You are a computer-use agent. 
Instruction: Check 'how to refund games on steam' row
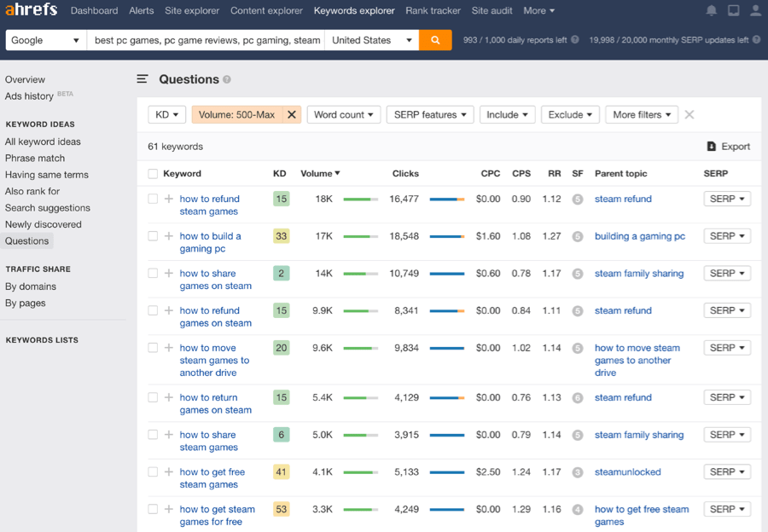[153, 310]
